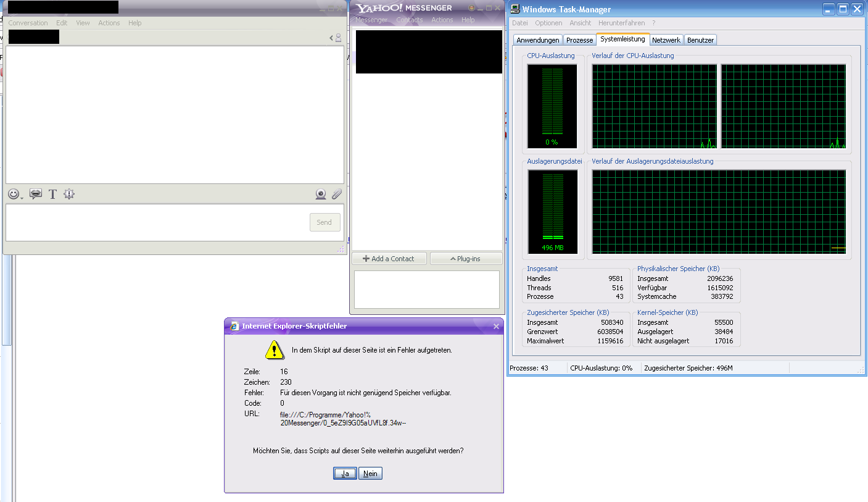This screenshot has width=868, height=502.
Task: Click physical memory Insgesamt value 2096236
Action: [721, 278]
